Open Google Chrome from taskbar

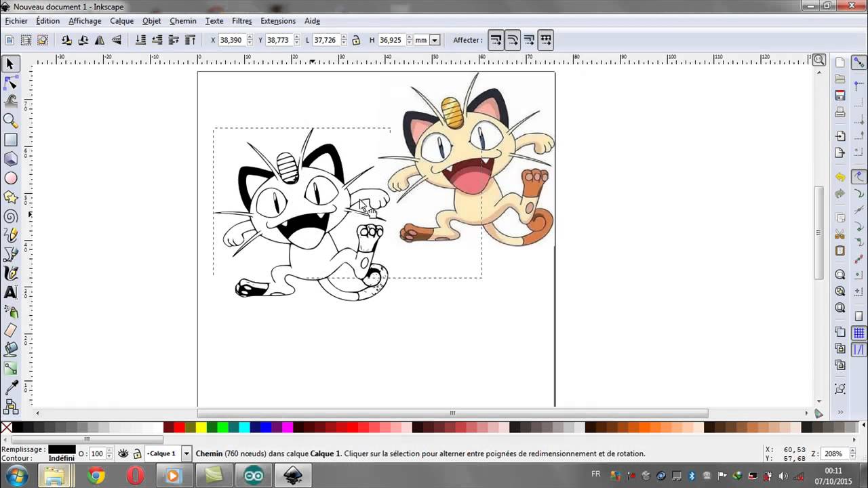coord(96,476)
